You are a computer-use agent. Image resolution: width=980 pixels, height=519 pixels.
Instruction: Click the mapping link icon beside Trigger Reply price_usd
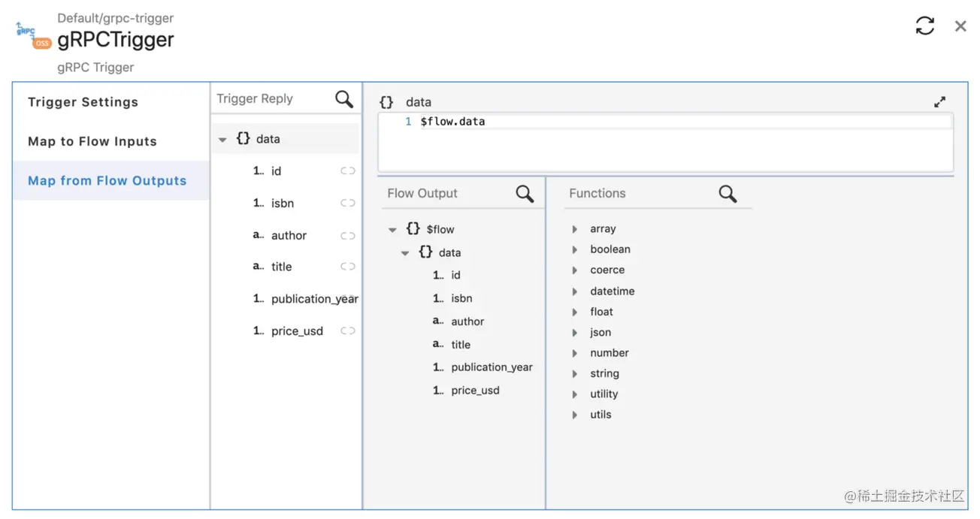tap(347, 331)
